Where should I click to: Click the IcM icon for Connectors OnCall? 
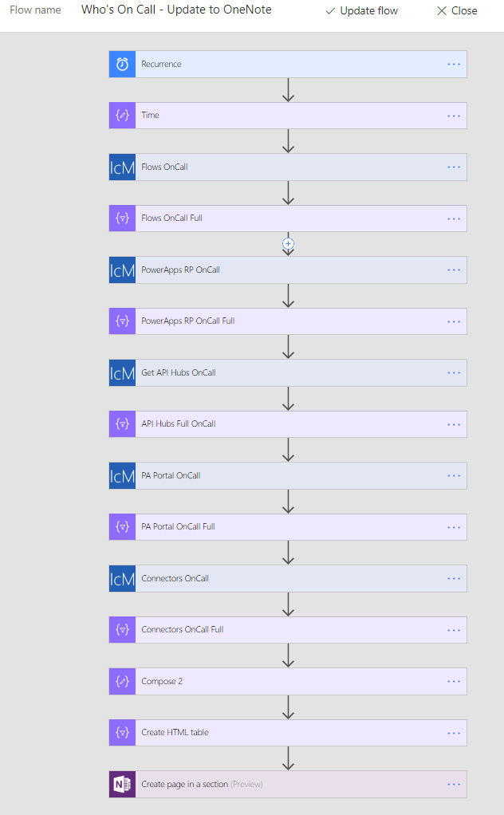coord(122,579)
